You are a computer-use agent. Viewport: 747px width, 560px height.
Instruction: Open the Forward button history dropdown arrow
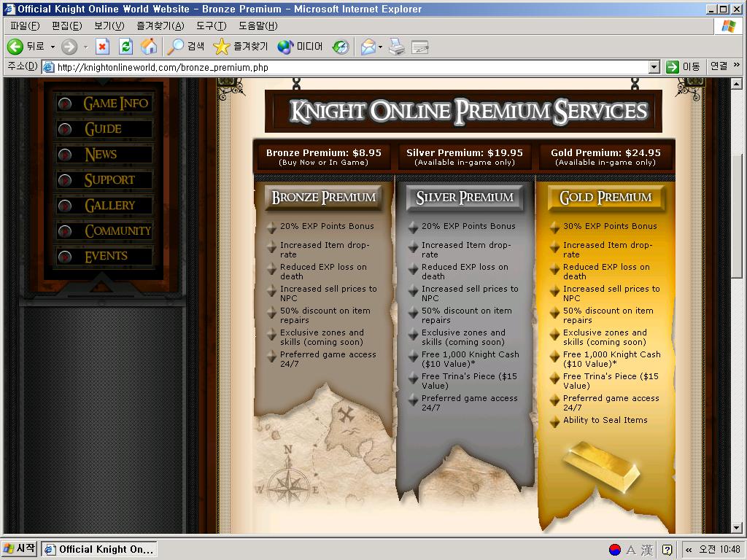[86, 47]
